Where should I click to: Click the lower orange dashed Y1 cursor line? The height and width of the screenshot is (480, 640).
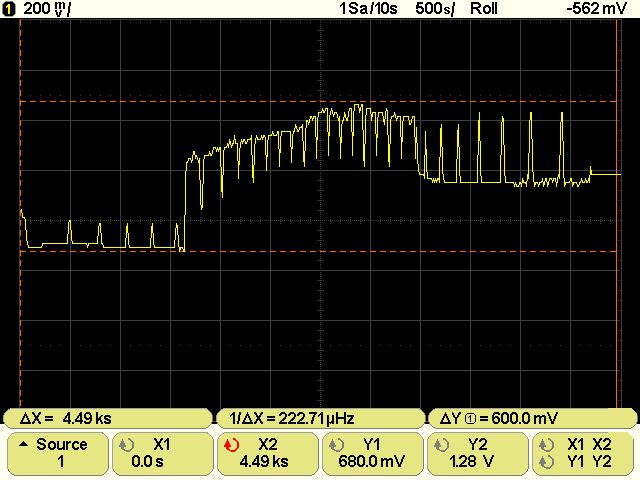[x=318, y=251]
